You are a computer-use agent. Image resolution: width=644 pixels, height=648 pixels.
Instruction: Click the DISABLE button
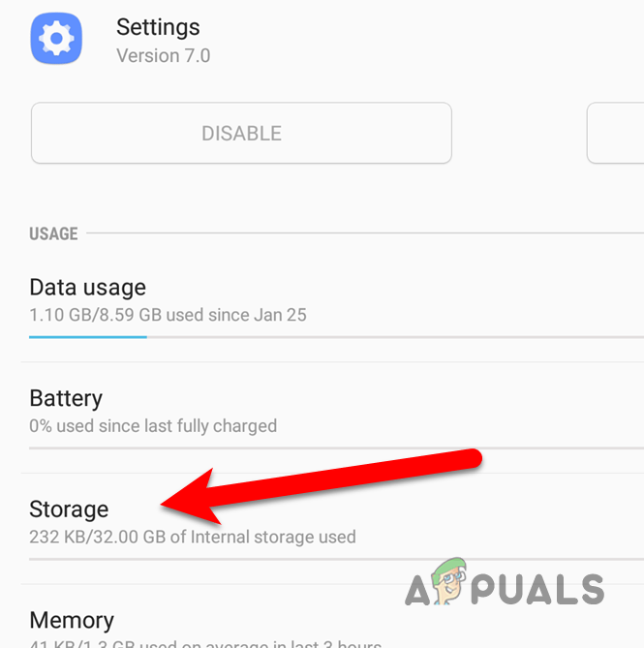[x=241, y=133]
